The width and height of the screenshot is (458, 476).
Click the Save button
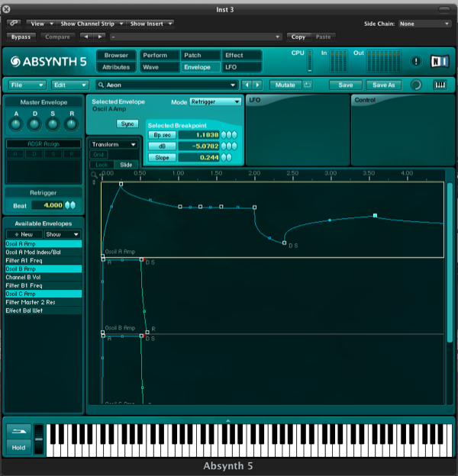346,85
